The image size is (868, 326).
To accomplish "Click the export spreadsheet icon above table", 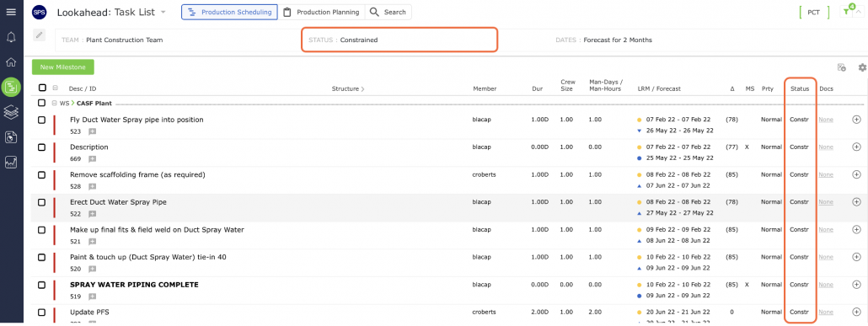I will 841,67.
